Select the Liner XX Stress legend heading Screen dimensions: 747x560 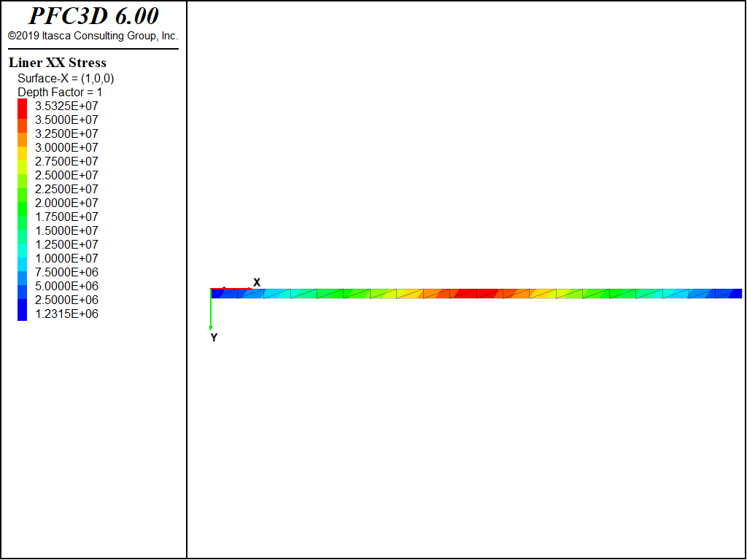pyautogui.click(x=57, y=63)
